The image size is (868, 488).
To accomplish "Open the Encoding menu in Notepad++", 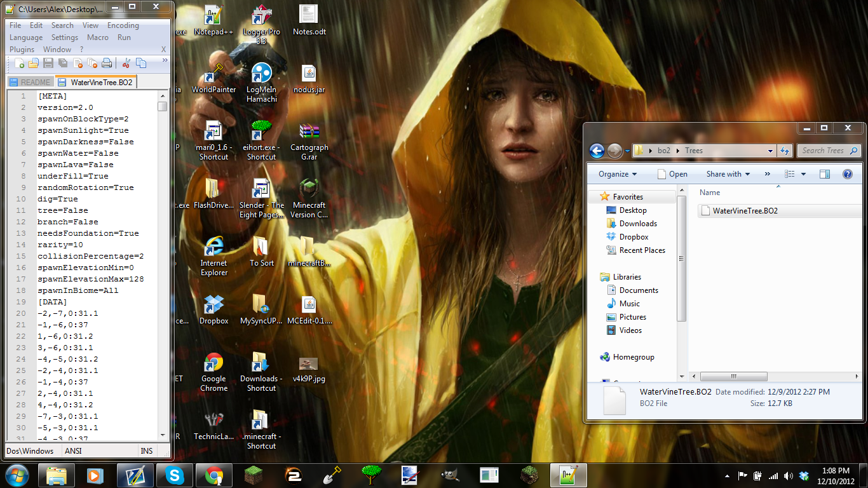I will click(x=123, y=25).
